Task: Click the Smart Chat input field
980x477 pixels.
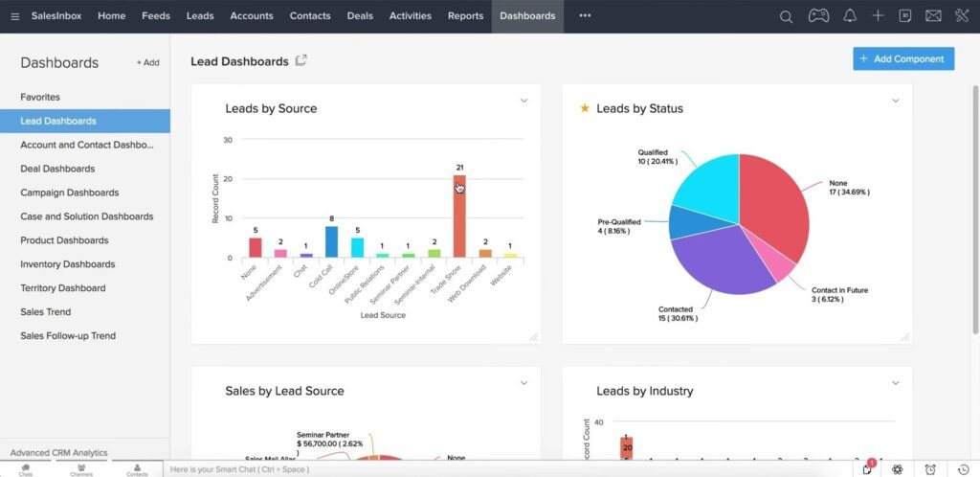Action: pyautogui.click(x=507, y=469)
